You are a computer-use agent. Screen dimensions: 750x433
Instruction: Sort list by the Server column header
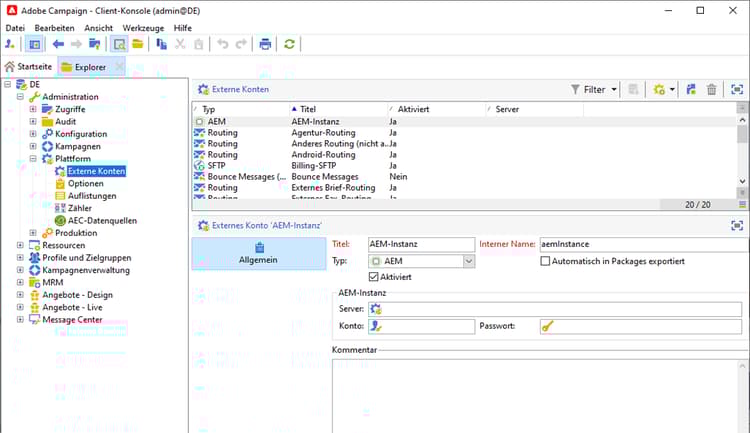[x=535, y=109]
